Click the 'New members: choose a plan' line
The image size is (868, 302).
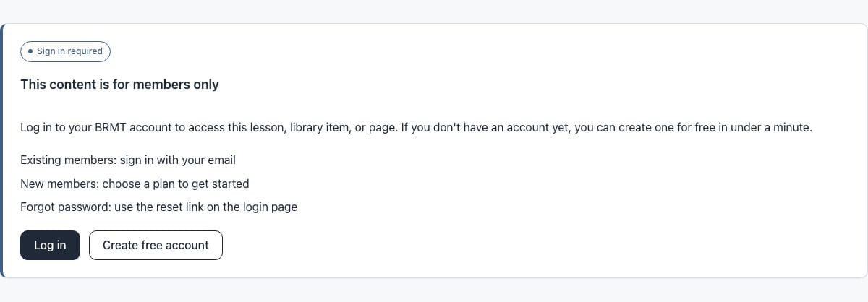[x=135, y=184]
